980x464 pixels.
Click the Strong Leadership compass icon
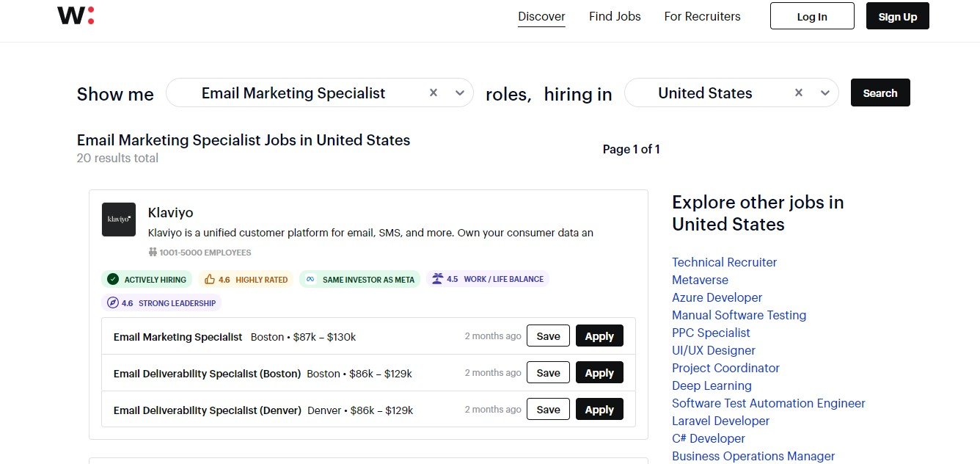[113, 302]
